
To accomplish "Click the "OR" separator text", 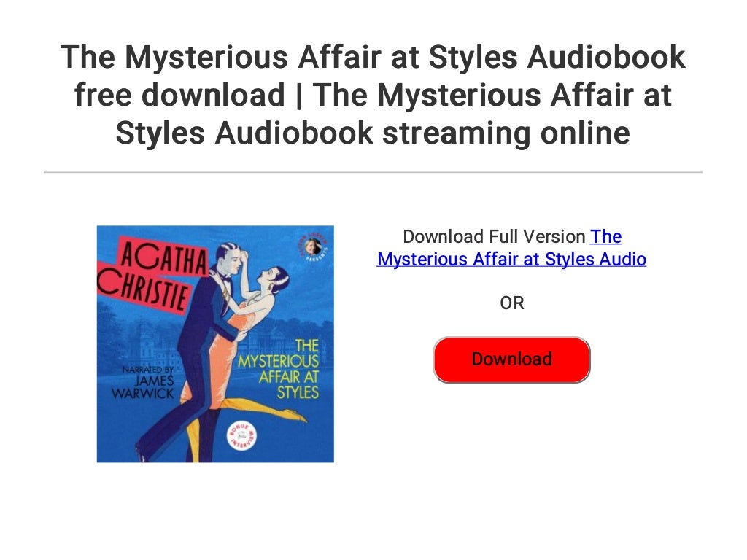I will coord(512,303).
